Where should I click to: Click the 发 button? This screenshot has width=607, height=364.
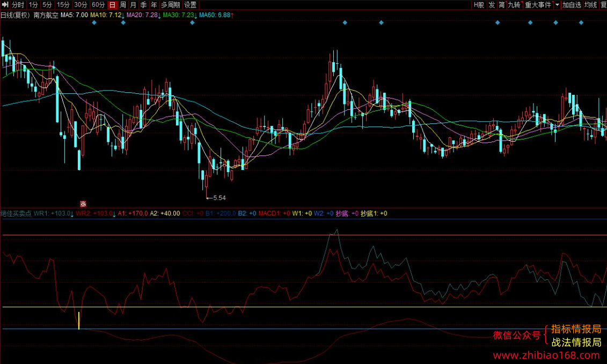(492, 5)
